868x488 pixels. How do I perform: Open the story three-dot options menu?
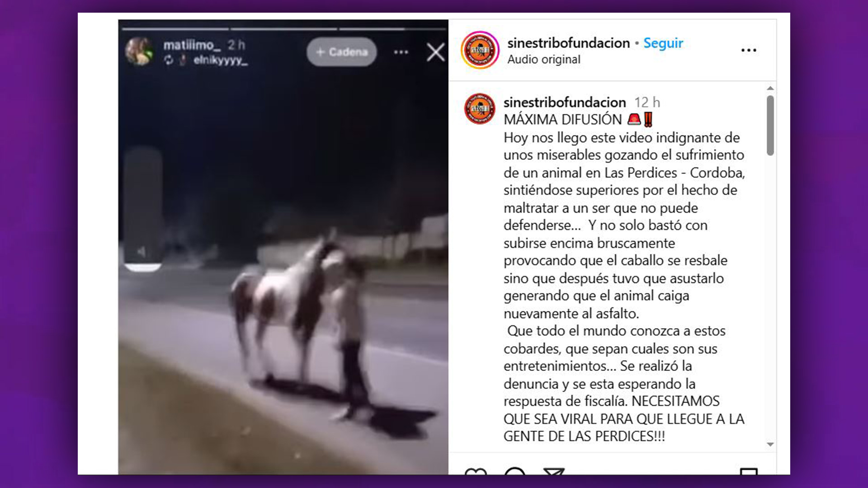[x=401, y=52]
